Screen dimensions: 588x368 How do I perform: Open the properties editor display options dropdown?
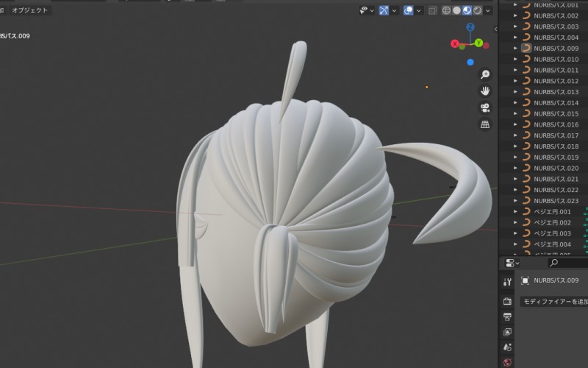point(512,263)
